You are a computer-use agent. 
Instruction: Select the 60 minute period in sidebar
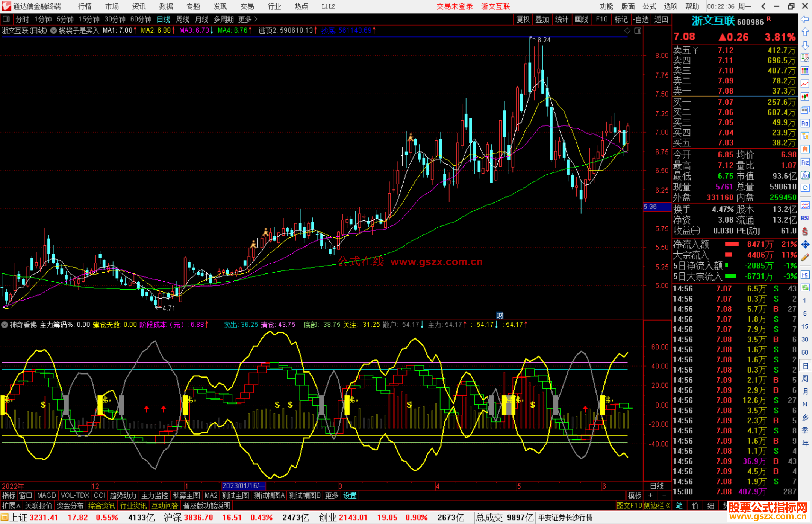point(805,352)
